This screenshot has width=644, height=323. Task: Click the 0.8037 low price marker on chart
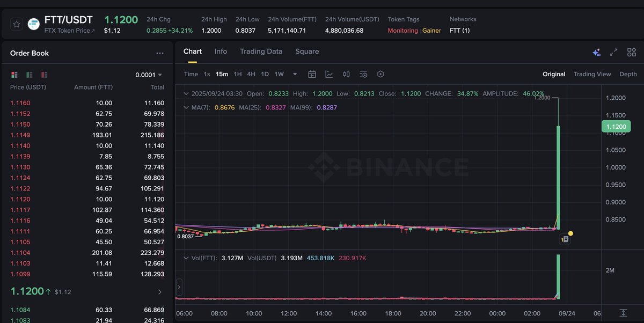click(185, 236)
